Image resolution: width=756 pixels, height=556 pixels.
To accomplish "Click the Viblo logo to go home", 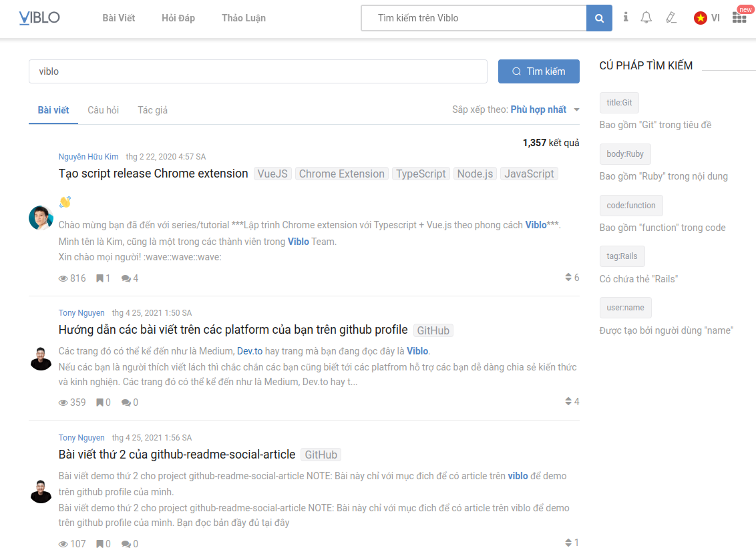I will pos(39,18).
